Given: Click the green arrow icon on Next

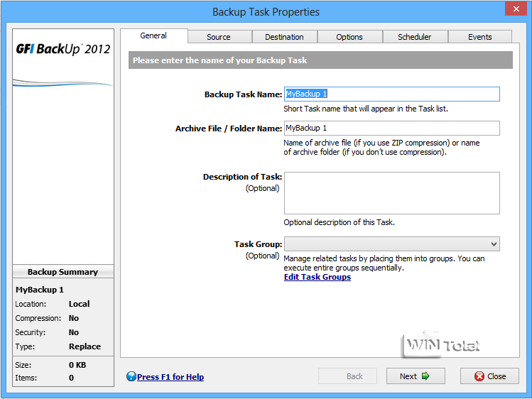Looking at the screenshot, I should click(x=425, y=376).
